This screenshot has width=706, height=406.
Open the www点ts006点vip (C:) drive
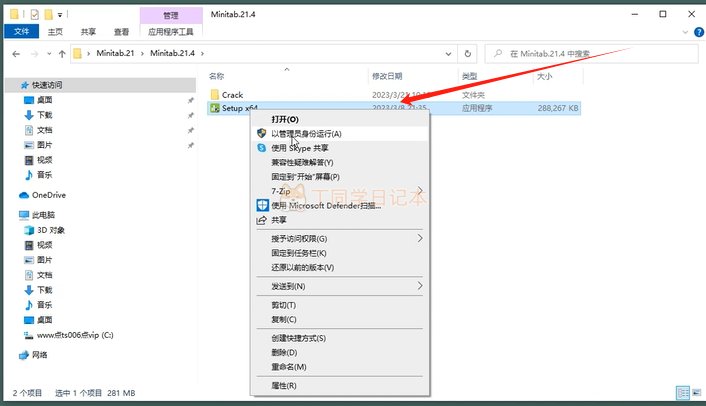click(x=75, y=335)
